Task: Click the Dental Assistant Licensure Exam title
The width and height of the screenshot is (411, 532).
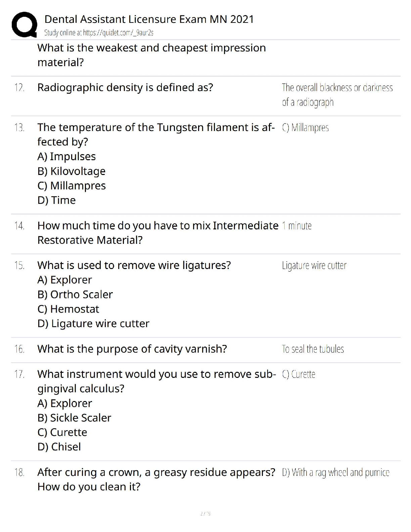Action: [x=149, y=19]
